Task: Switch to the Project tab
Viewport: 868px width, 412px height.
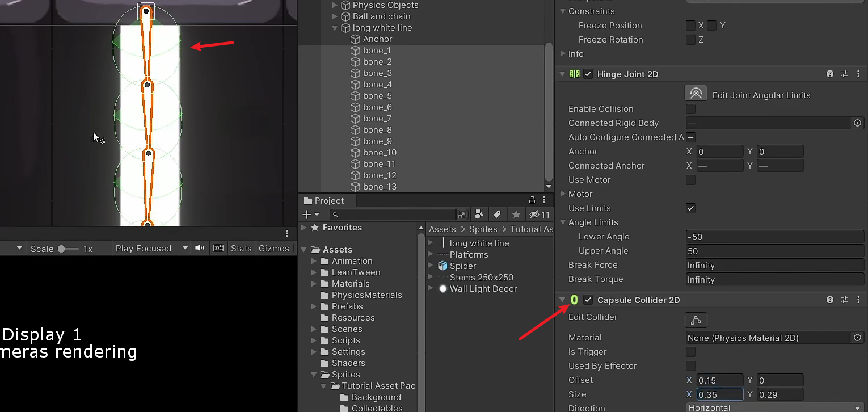Action: coord(327,200)
